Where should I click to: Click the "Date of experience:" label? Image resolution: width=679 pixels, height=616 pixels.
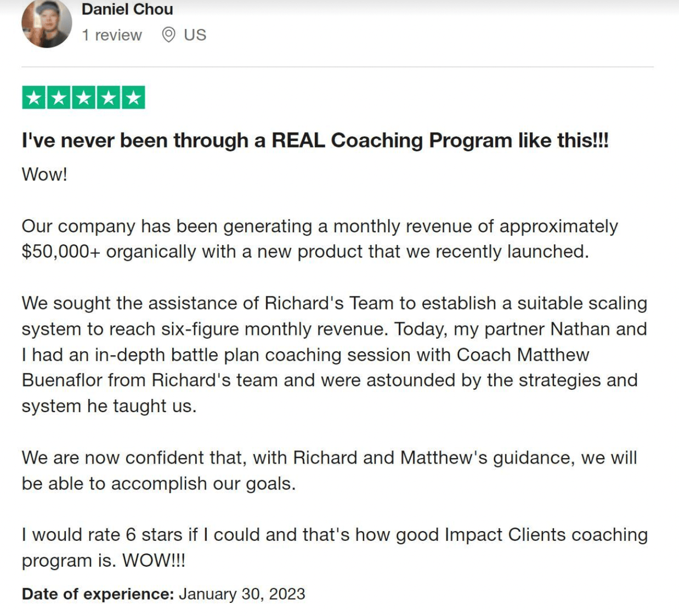[98, 594]
